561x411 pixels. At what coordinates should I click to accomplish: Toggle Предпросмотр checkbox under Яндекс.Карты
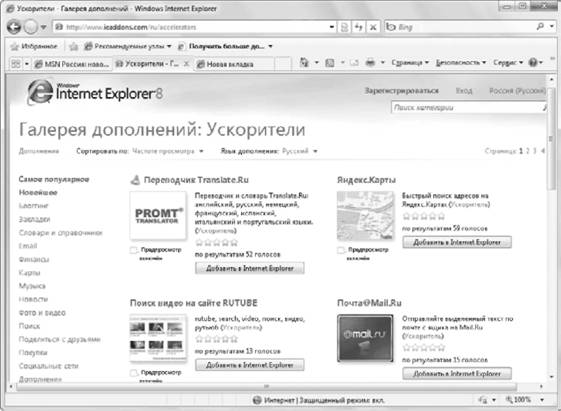(341, 250)
